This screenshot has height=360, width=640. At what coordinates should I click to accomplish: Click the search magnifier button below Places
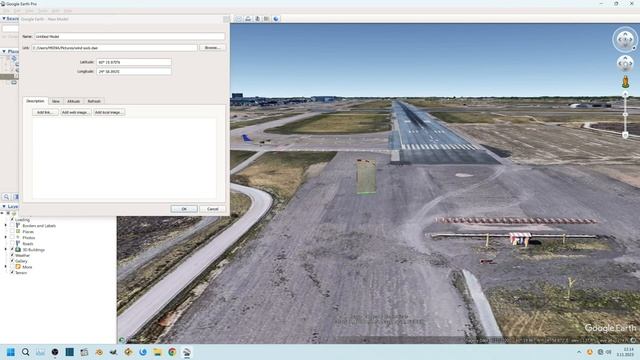6,197
